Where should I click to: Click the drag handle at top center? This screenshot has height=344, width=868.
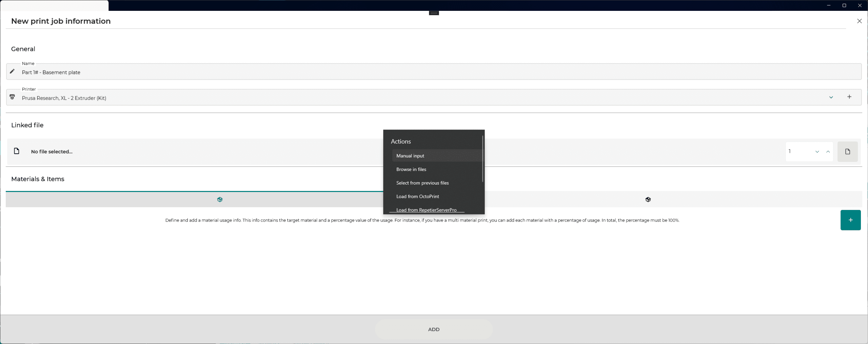point(434,13)
